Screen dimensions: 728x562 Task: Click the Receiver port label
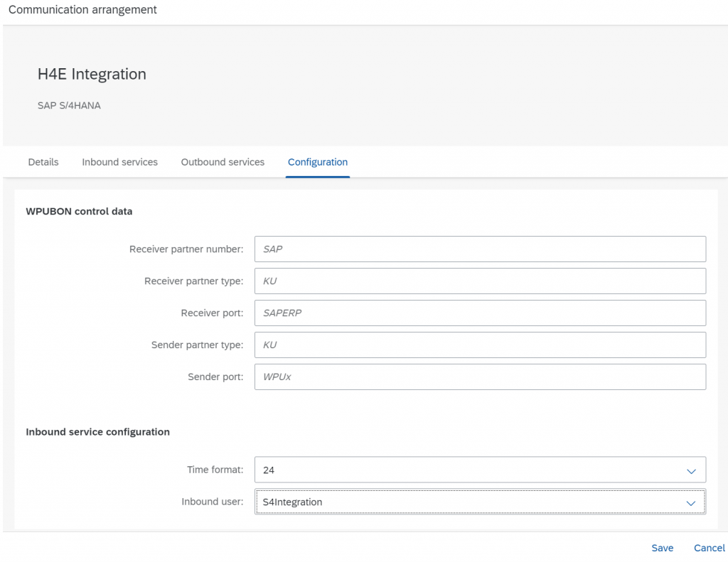tap(212, 313)
